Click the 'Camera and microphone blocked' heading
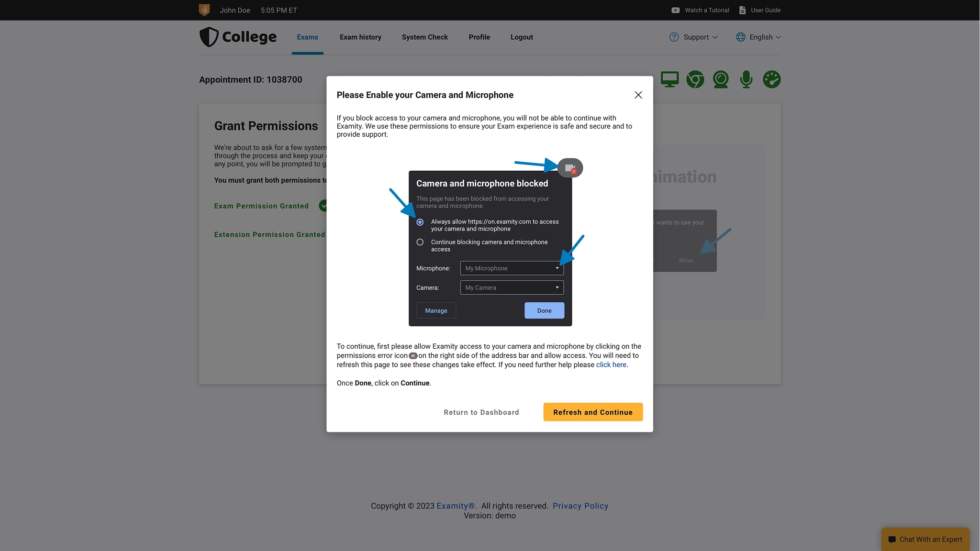 (482, 184)
